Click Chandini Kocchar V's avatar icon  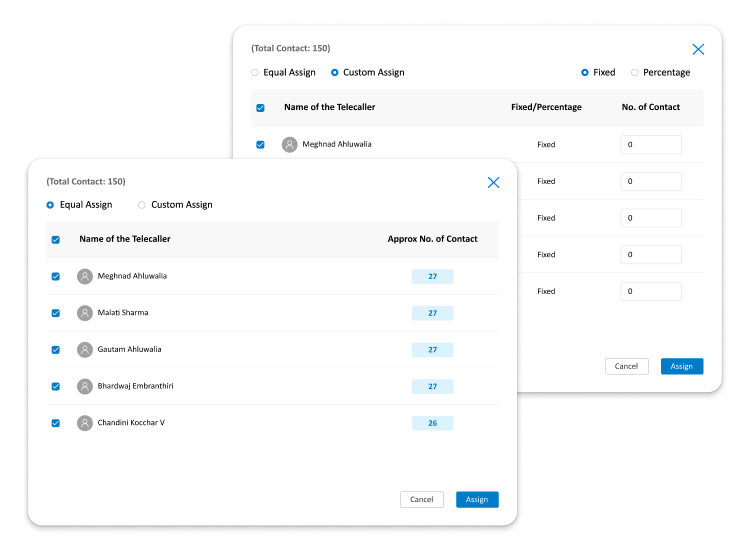[85, 423]
